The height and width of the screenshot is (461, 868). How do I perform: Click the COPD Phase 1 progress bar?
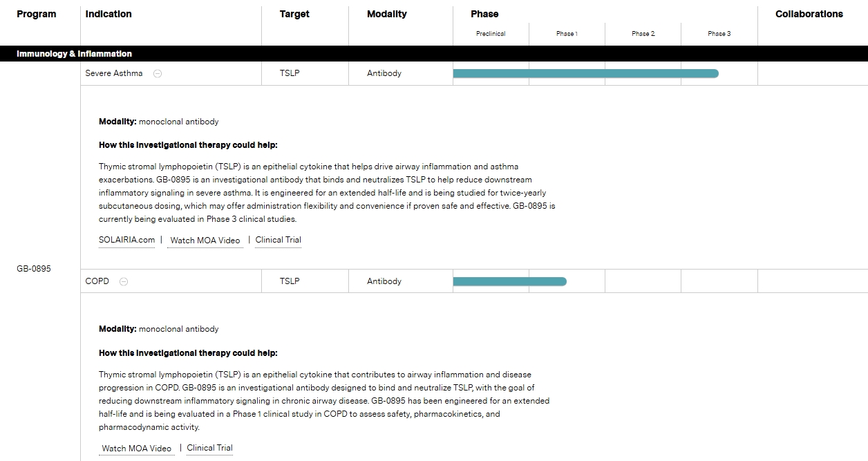[x=509, y=281]
